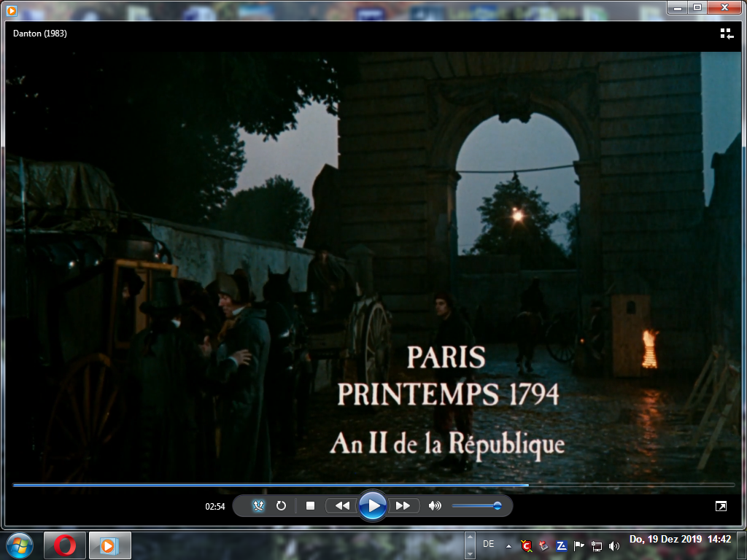747x560 pixels.
Task: Open the network connection tray icon
Action: point(596,545)
